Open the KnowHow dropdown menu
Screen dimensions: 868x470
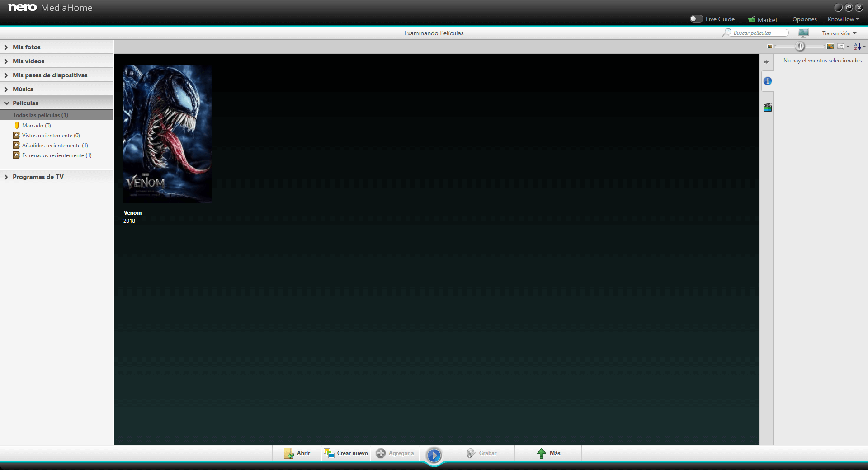843,19
